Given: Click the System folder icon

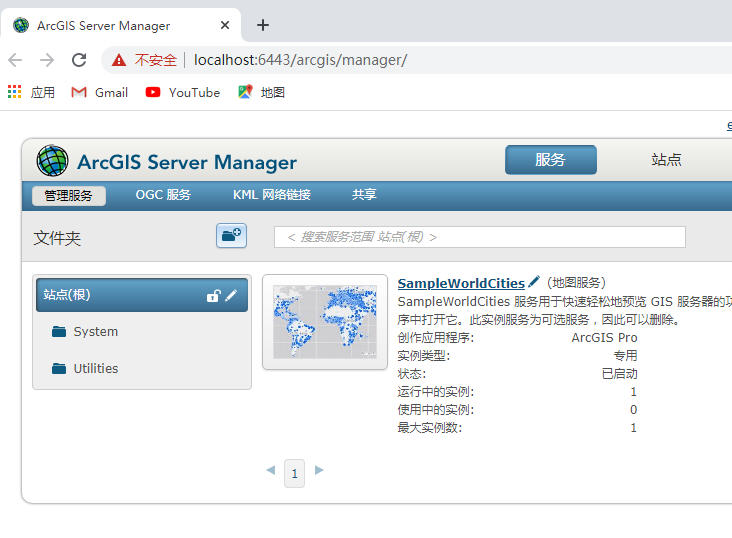Looking at the screenshot, I should point(59,332).
